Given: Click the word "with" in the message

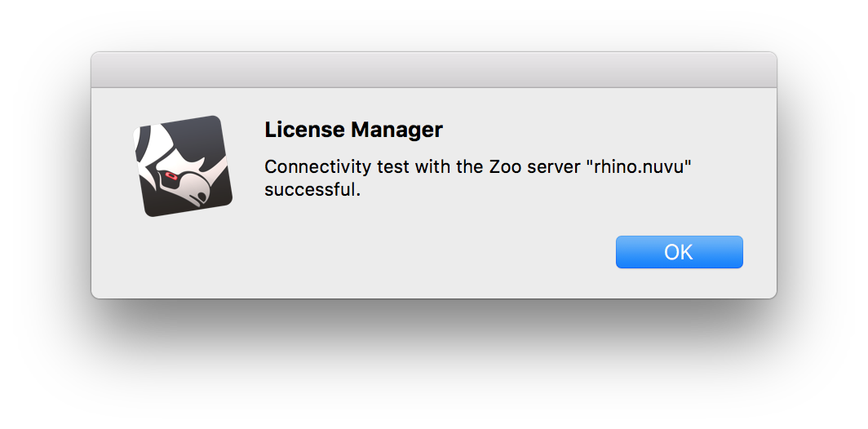Looking at the screenshot, I should (x=434, y=166).
